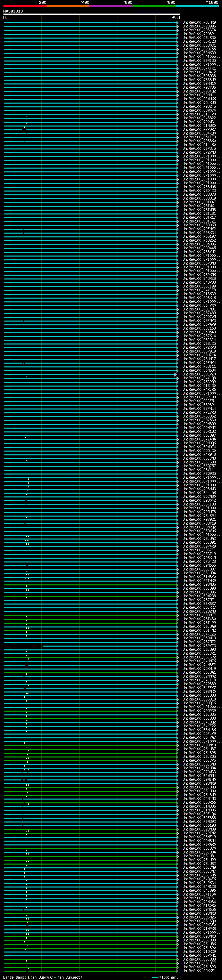Select the UniRef100_Q6H4L2 entry
This screenshot has height=980, width=222.
(199, 72)
